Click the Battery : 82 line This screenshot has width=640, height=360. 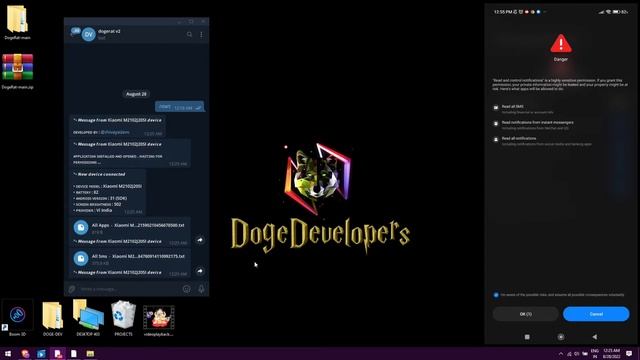coord(86,192)
